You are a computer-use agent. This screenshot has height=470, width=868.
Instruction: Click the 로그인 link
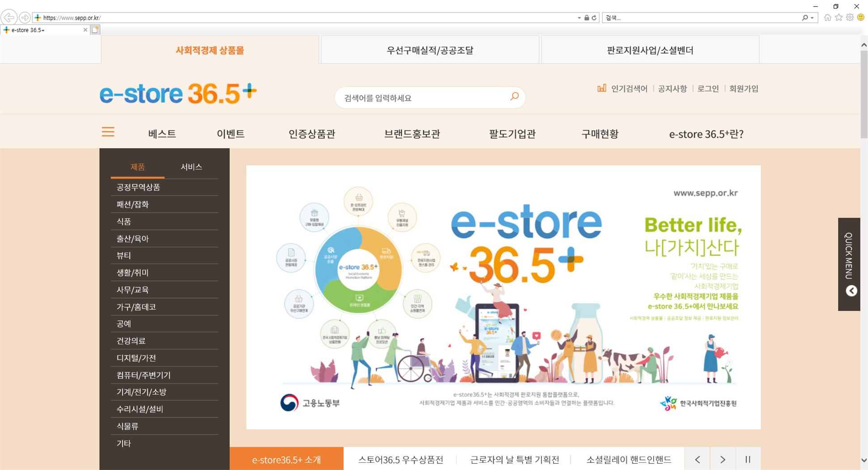coord(708,89)
